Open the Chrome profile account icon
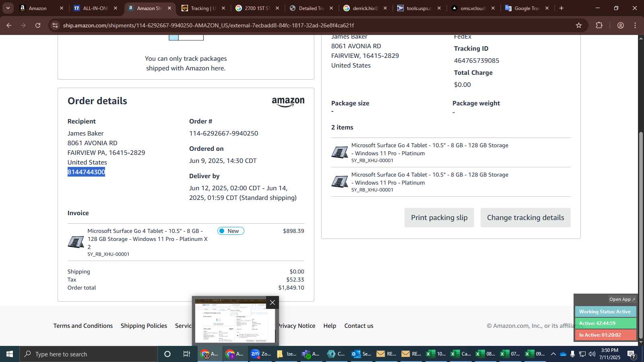Viewport: 644px width, 362px height. (x=621, y=25)
